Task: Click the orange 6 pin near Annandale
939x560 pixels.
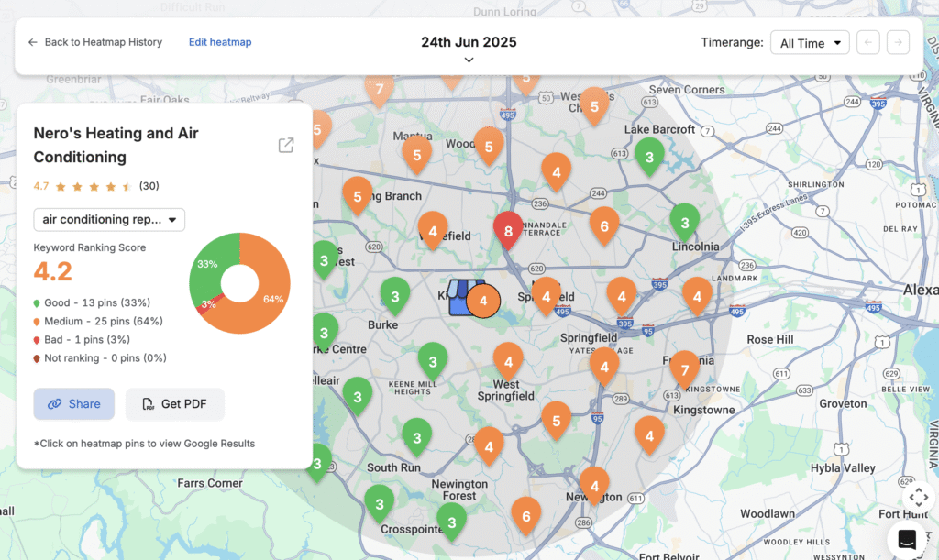Action: click(x=604, y=226)
